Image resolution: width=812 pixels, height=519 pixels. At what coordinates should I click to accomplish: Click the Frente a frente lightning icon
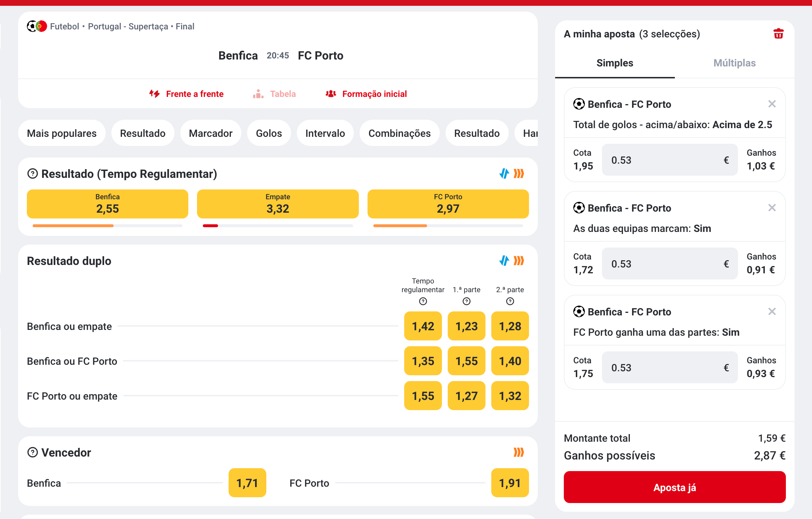click(x=155, y=94)
